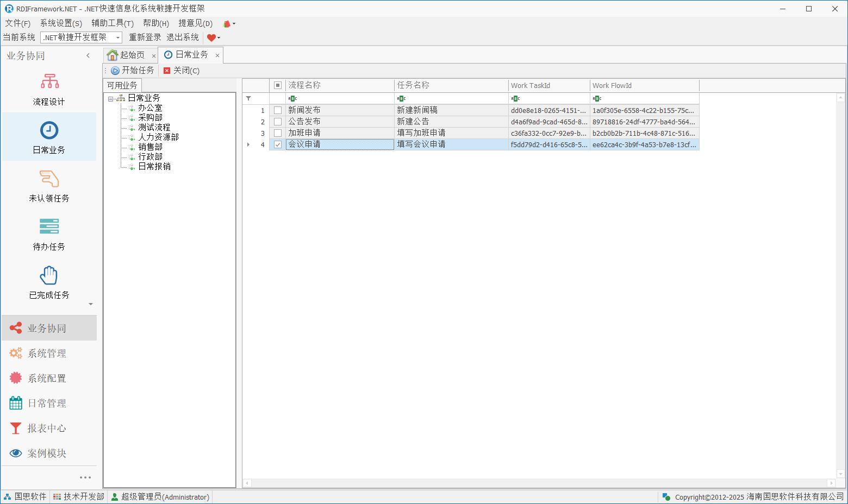Open 报表中心 funnel icon module

pos(16,429)
